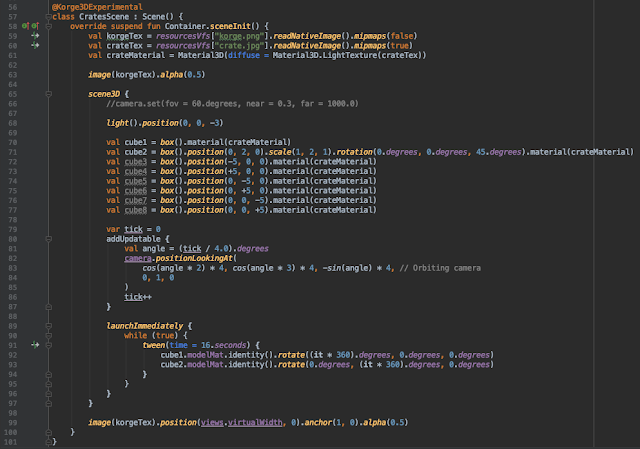
Task: Click suspend-call gutter icon on crateTex line
Action: click(x=35, y=44)
